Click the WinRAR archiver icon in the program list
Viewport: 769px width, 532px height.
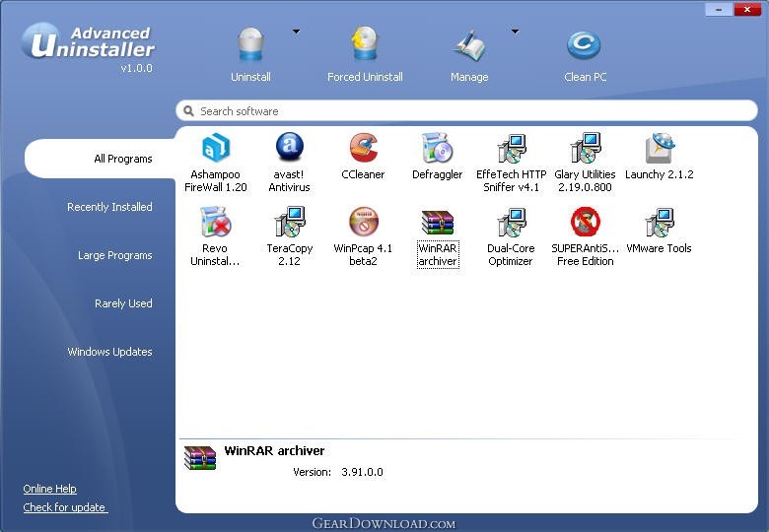[438, 223]
